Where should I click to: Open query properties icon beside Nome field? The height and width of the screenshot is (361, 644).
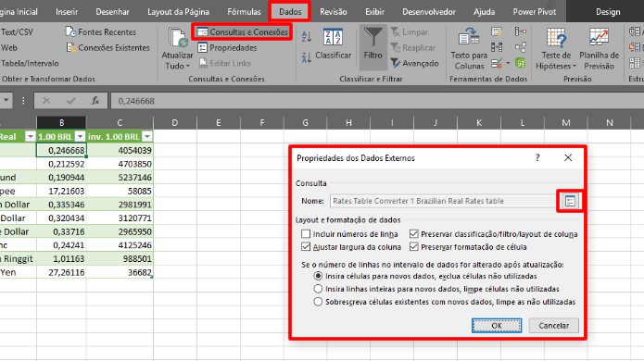pyautogui.click(x=570, y=201)
